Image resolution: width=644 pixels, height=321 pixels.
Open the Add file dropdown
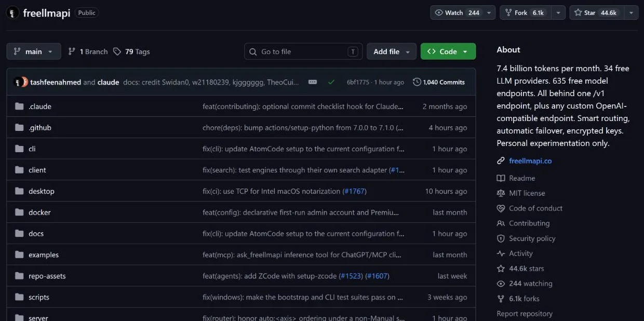392,51
